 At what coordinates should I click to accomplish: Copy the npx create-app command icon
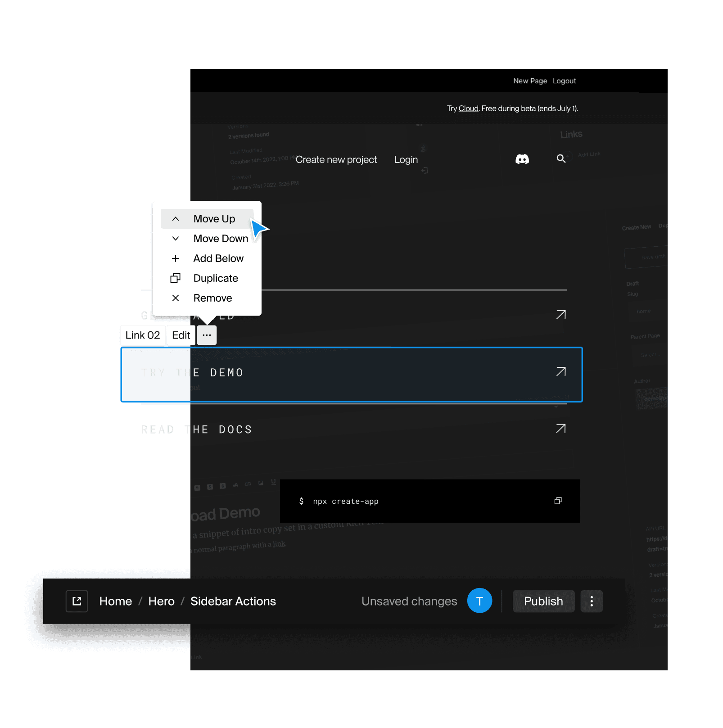(558, 501)
